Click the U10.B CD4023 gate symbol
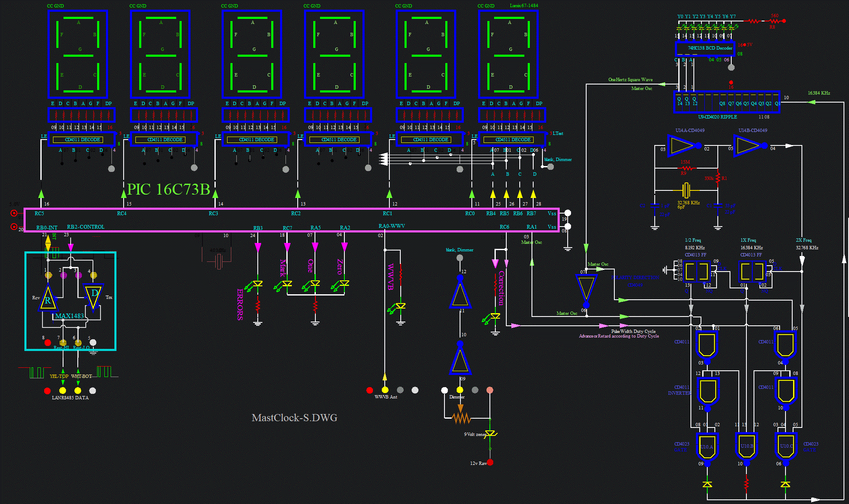The image size is (849, 504). tap(747, 446)
